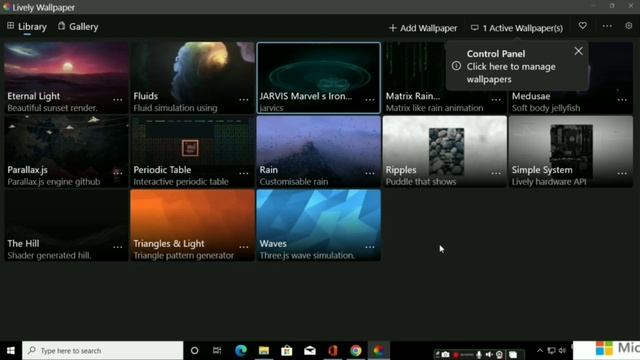This screenshot has width=640, height=360.
Task: Select the Rain wallpaper
Action: tap(318, 151)
